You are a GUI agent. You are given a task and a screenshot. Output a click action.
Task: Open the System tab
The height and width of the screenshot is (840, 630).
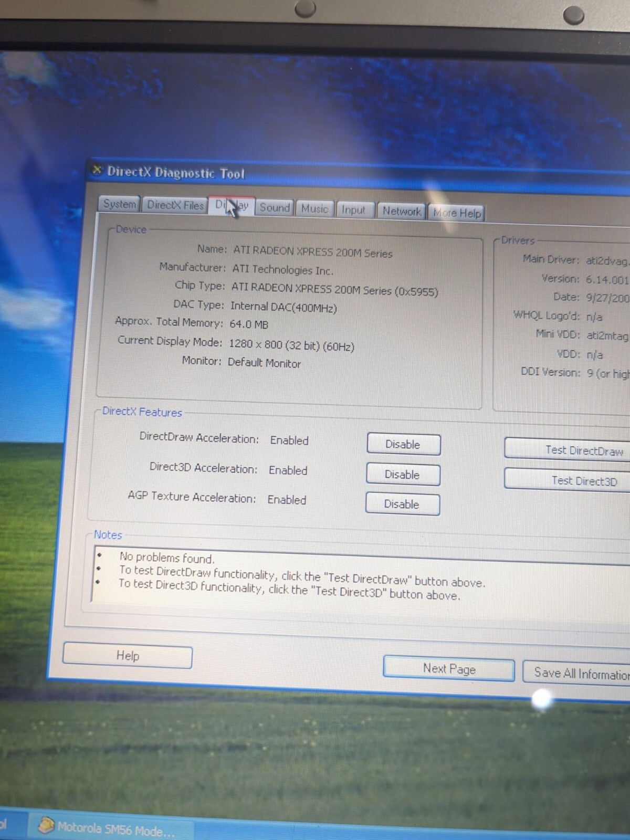coord(119,204)
